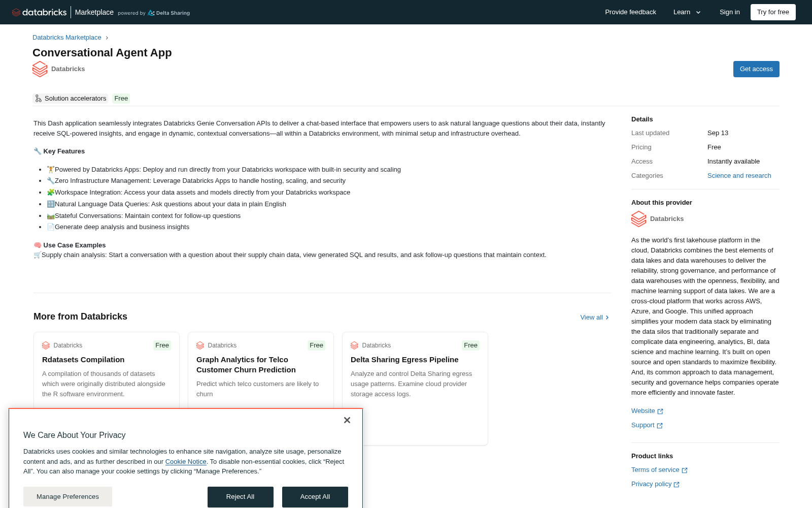
Task: Click the 'Sep 13' last updated value
Action: (x=718, y=133)
